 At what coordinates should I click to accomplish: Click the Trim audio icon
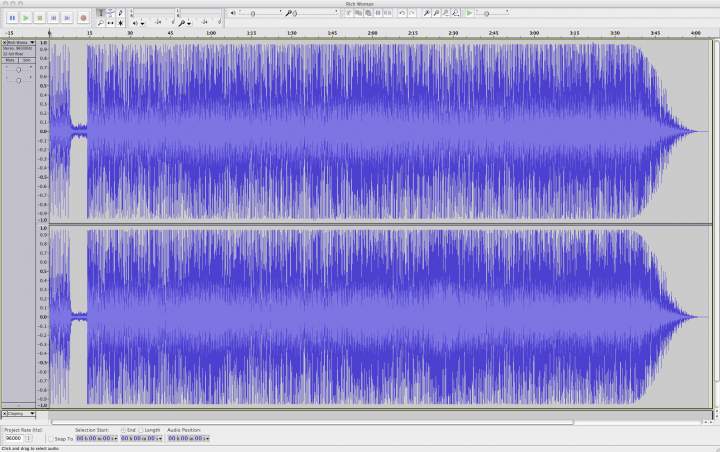(378, 13)
